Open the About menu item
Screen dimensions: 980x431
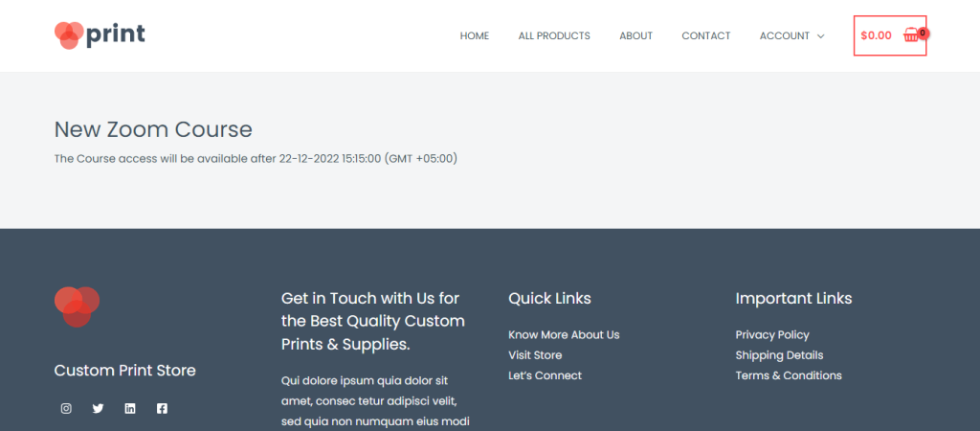(635, 35)
